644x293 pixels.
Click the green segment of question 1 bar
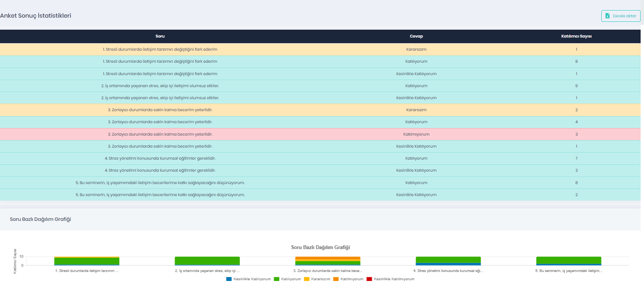click(x=87, y=261)
